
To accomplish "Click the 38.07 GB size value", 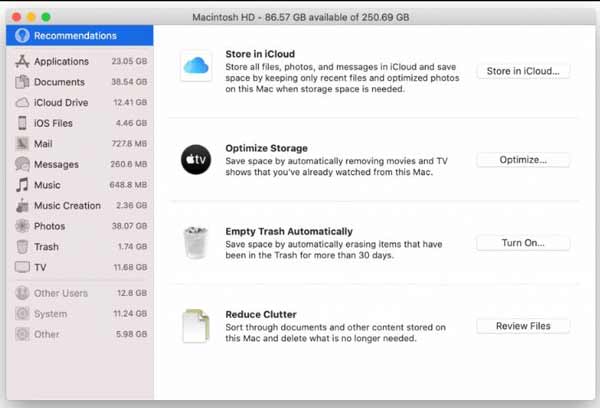I will click(x=129, y=226).
